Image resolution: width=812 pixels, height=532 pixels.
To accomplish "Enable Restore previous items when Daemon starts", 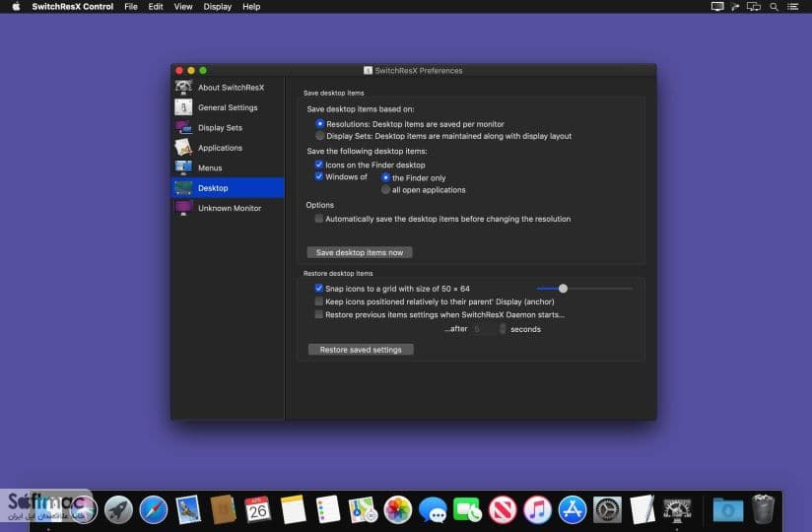I will point(319,314).
